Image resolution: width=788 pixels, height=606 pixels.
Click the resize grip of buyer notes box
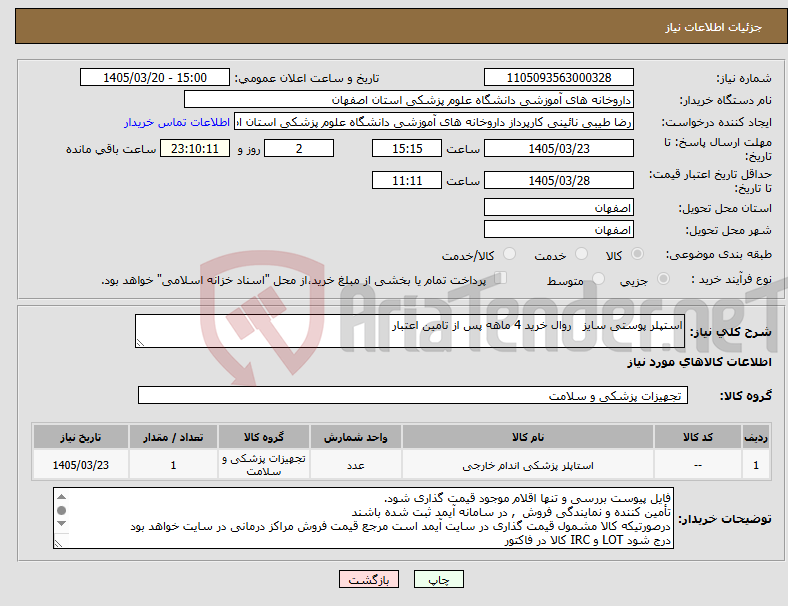pyautogui.click(x=58, y=544)
